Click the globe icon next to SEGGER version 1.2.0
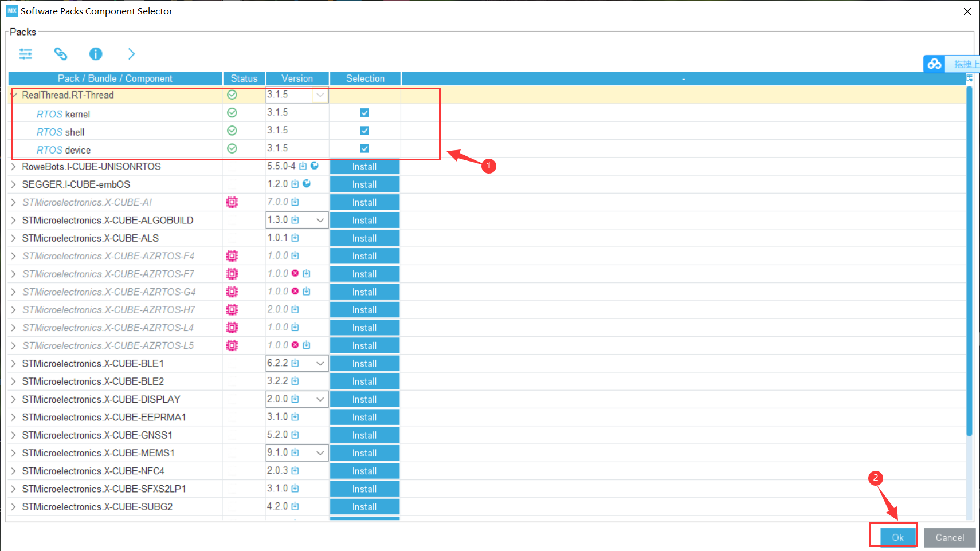This screenshot has width=980, height=551. 307,183
